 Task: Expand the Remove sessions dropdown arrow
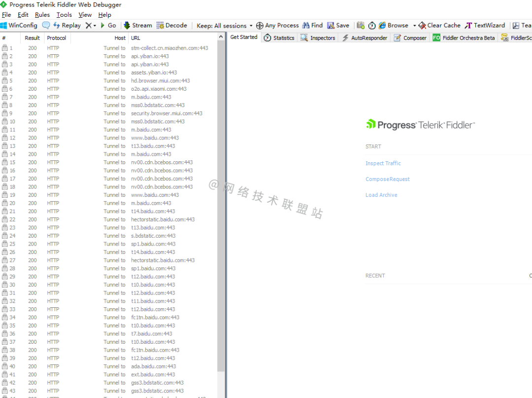pos(95,26)
